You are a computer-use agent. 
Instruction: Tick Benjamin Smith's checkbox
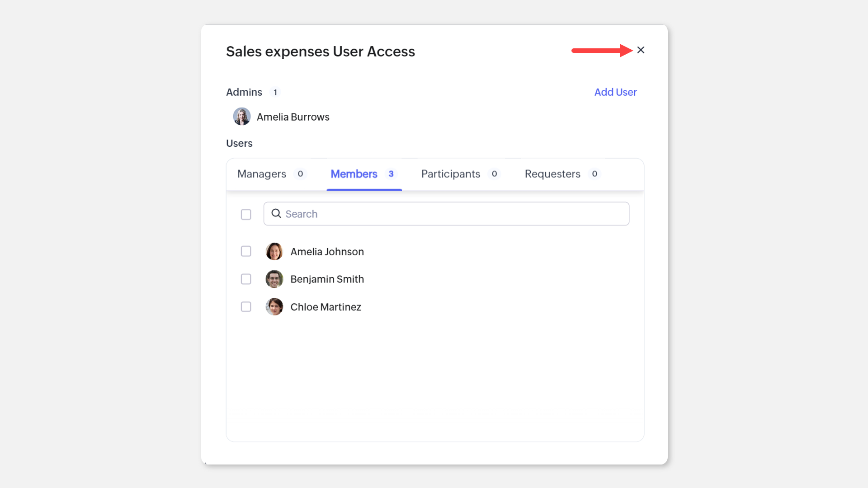pyautogui.click(x=246, y=279)
